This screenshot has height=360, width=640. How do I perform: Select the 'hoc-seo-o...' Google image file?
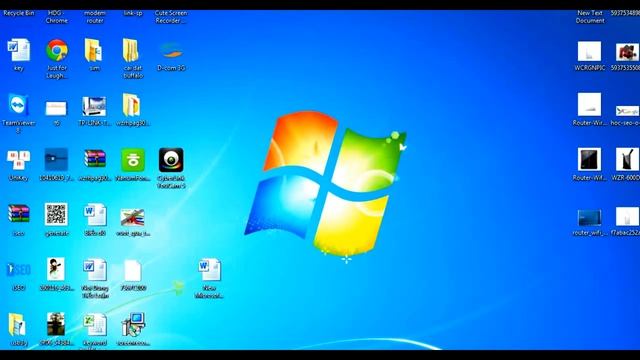pos(627,111)
